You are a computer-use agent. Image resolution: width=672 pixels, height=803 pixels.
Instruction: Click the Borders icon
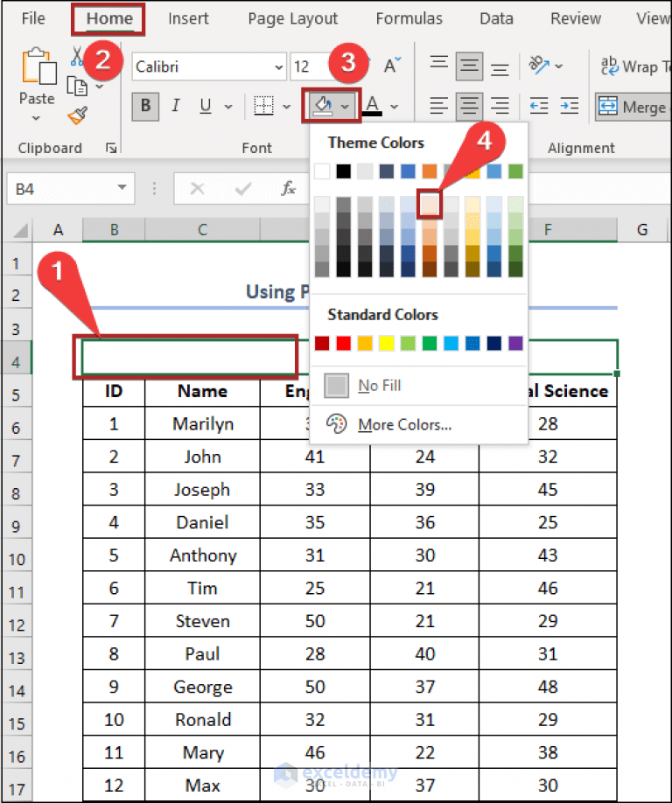click(263, 106)
